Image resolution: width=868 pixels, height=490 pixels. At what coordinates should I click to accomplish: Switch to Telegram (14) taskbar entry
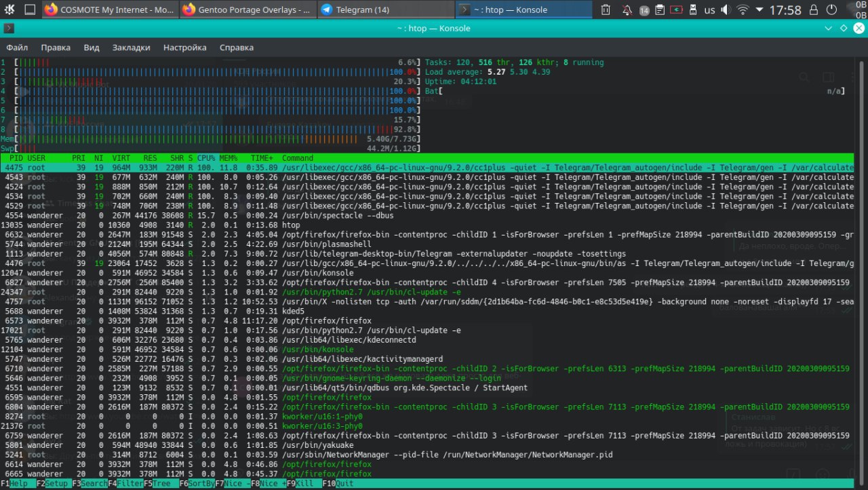tap(386, 10)
